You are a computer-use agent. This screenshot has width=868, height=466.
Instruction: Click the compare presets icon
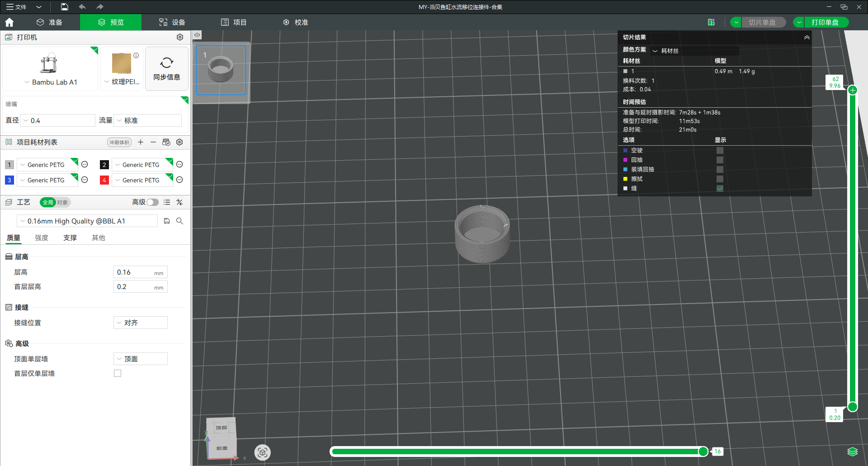(x=179, y=202)
